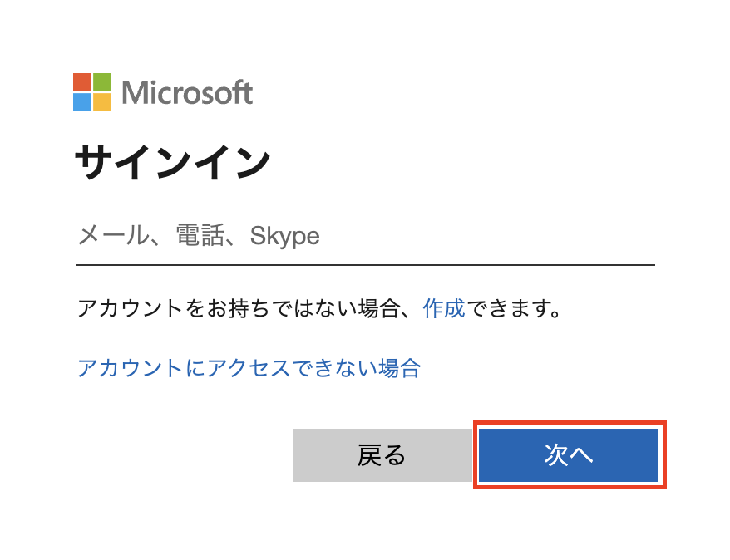The width and height of the screenshot is (730, 560).
Task: Click the 次へ label text
Action: [569, 454]
